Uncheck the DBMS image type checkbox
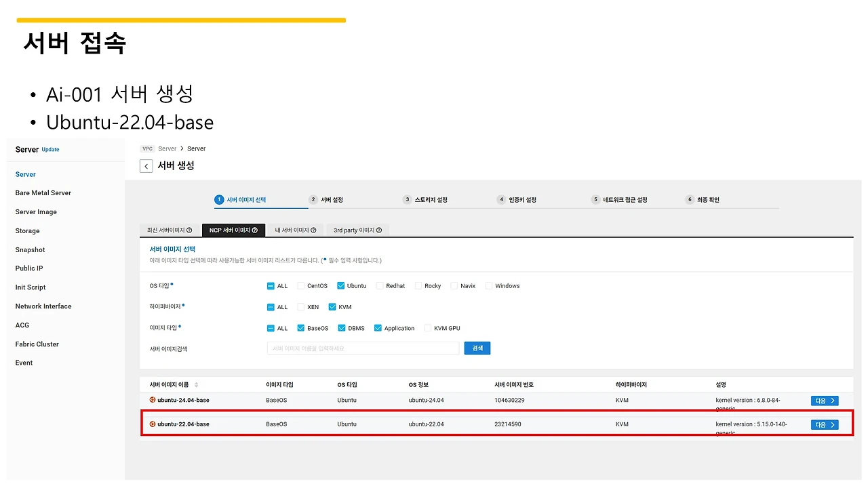 tap(342, 328)
